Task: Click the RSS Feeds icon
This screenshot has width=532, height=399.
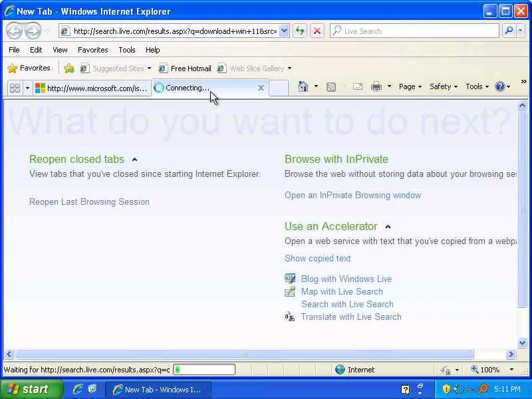Action: coord(331,87)
